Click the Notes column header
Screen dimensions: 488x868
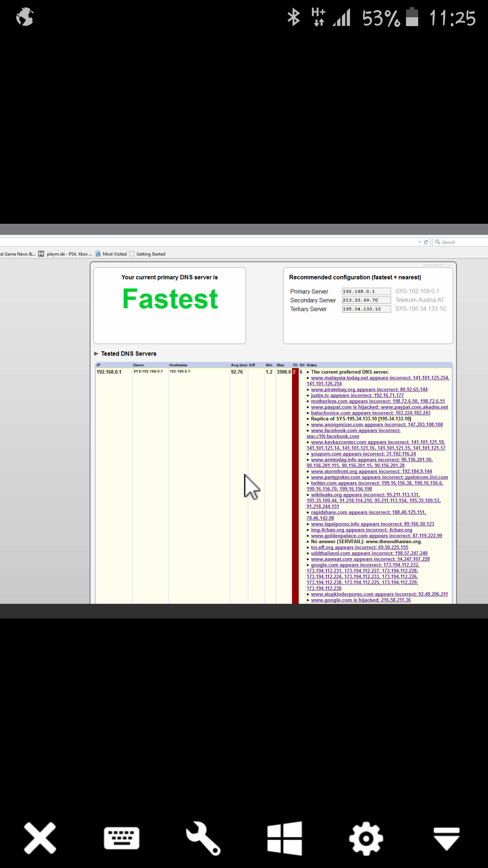coord(311,365)
